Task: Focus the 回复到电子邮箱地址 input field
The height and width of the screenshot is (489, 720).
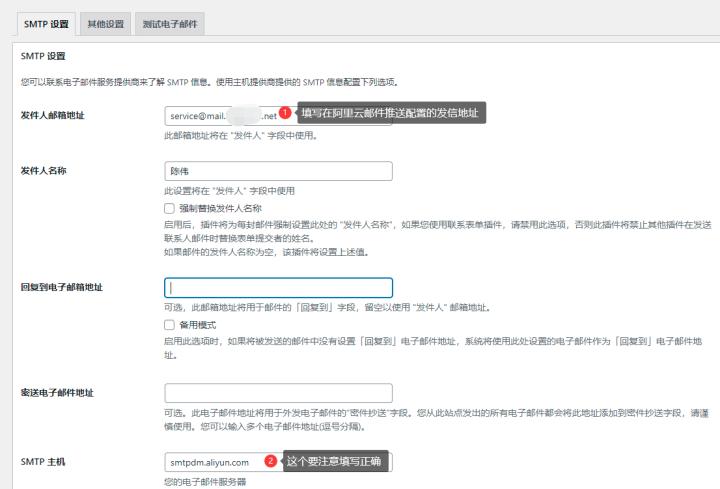Action: (x=278, y=287)
